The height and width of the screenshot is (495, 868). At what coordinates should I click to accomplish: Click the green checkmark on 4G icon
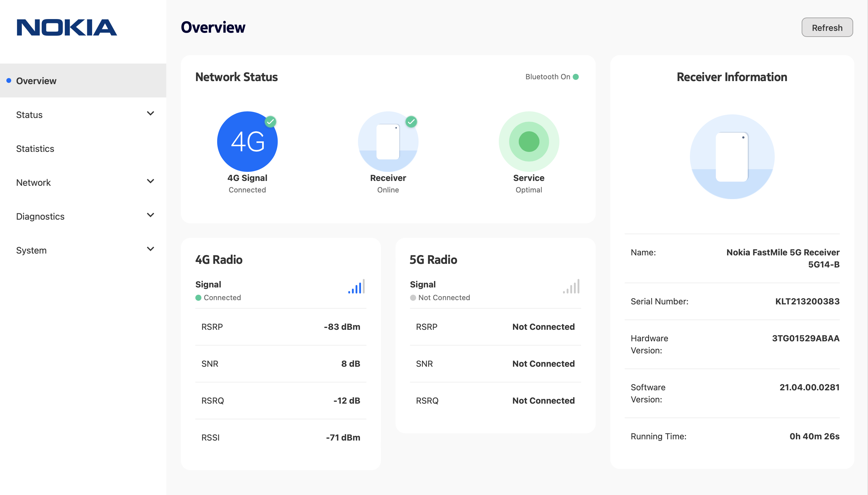(x=270, y=121)
